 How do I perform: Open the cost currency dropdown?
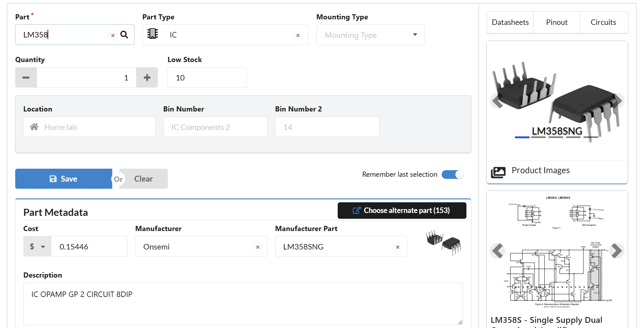pyautogui.click(x=37, y=247)
